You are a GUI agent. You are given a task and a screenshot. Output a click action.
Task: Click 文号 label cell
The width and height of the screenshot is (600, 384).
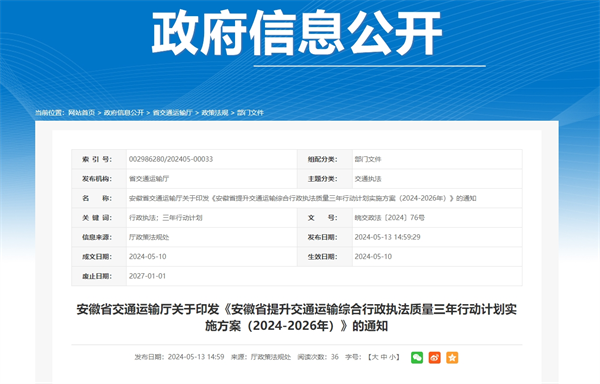tap(325, 218)
